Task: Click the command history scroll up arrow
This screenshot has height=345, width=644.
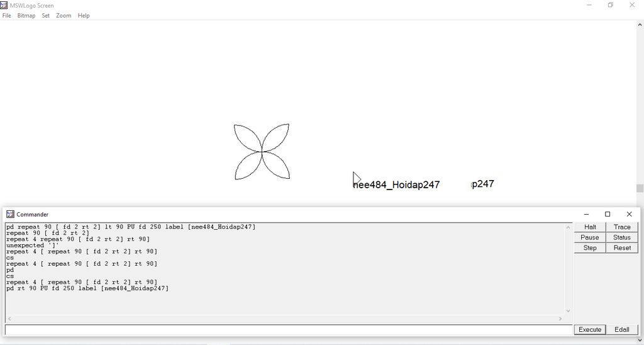Action: point(569,227)
